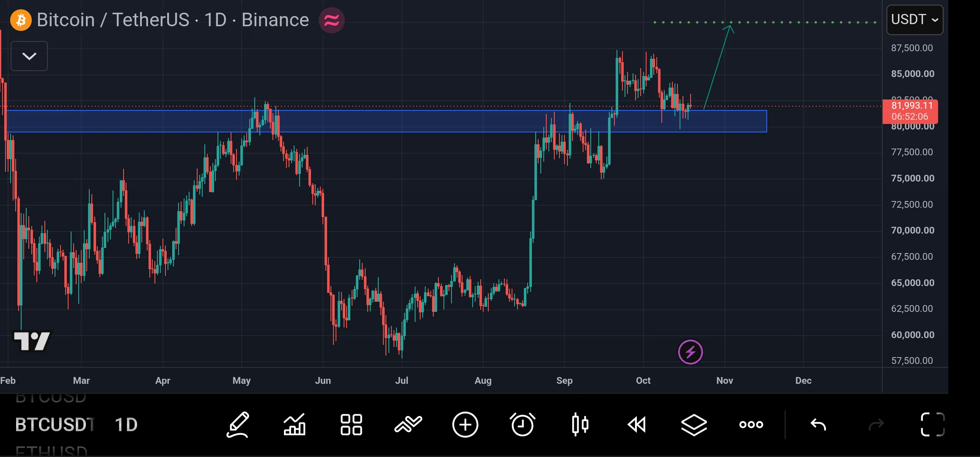Enter fullscreen mode with the corner brackets icon
This screenshot has height=457, width=980.
[x=933, y=424]
